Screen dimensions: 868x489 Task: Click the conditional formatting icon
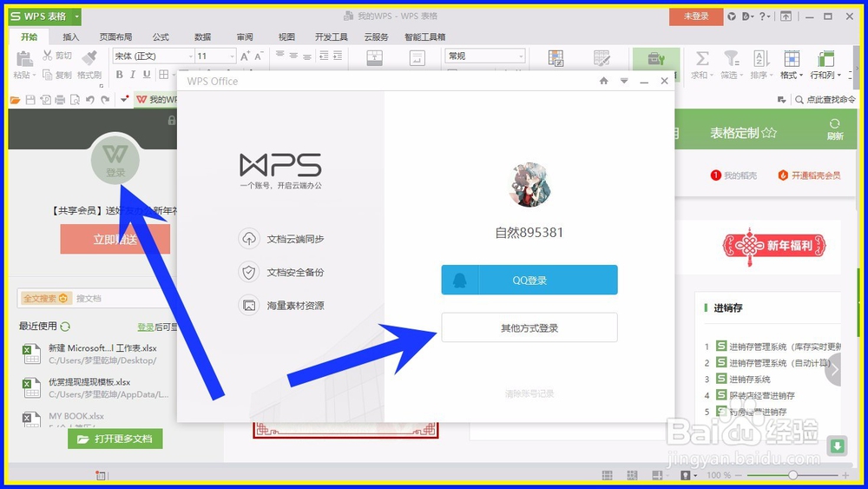556,58
